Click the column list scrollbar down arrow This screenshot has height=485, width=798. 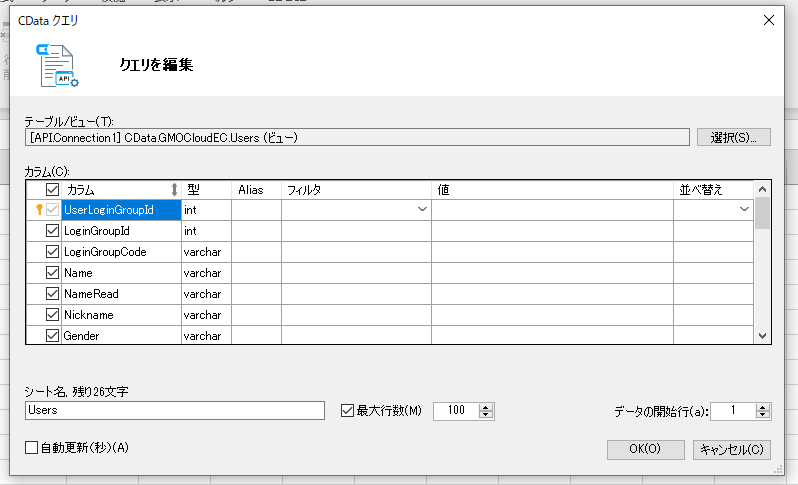pos(762,335)
